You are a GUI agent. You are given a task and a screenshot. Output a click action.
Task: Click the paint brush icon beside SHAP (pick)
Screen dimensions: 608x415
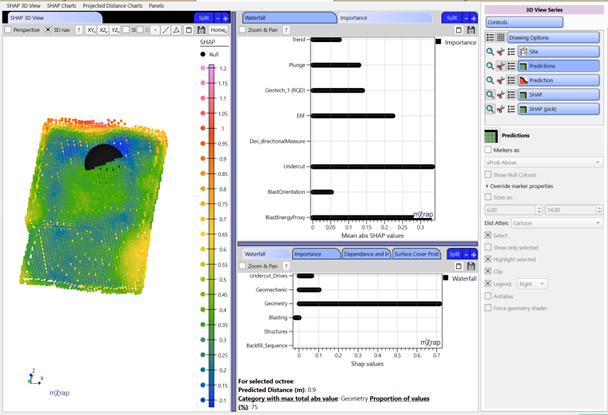point(499,107)
